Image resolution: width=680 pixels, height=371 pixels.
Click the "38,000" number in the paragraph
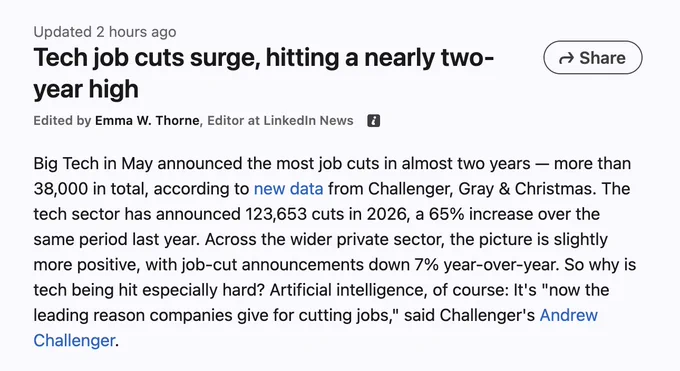pyautogui.click(x=60, y=189)
